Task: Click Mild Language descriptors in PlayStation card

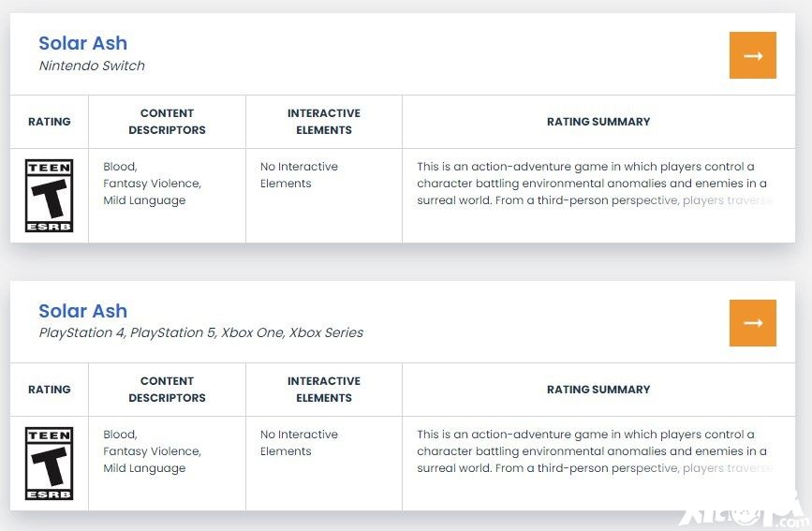Action: coord(144,468)
